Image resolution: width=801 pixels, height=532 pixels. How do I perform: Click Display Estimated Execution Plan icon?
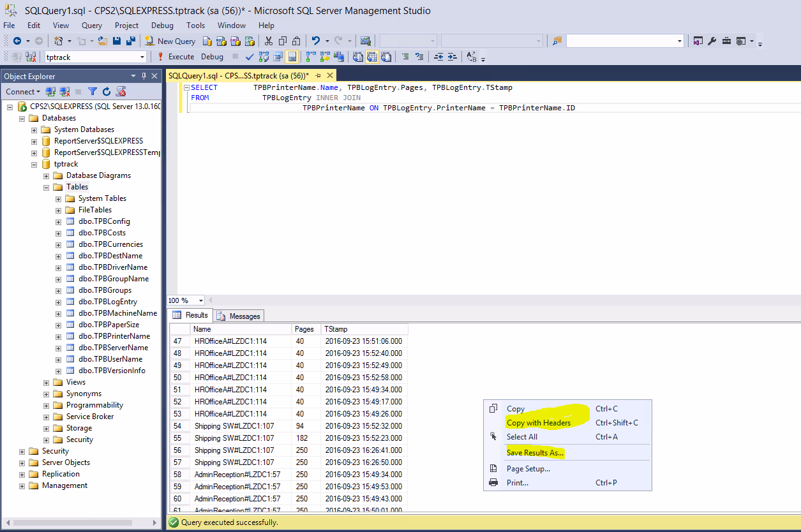point(264,57)
